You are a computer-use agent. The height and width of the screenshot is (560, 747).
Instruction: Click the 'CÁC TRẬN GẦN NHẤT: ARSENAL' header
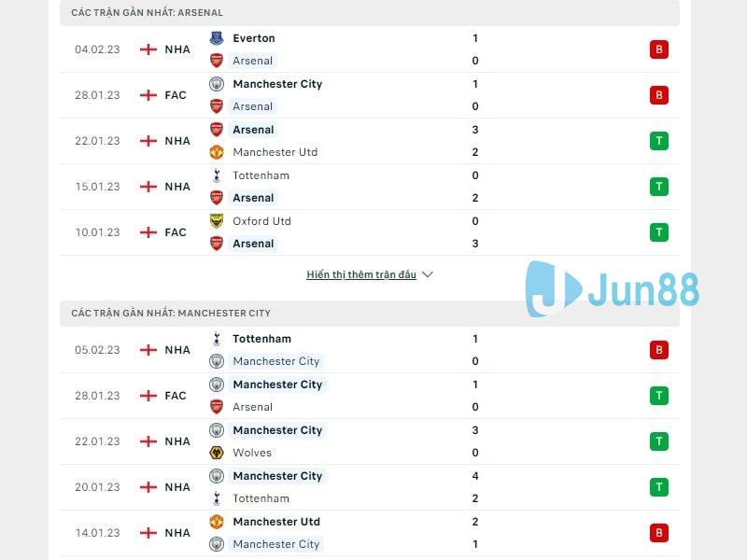click(x=146, y=13)
